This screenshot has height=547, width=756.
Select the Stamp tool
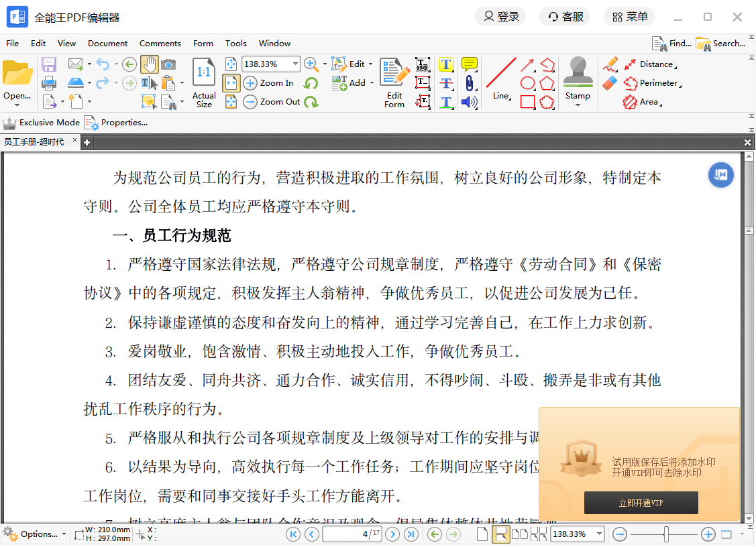[x=578, y=79]
